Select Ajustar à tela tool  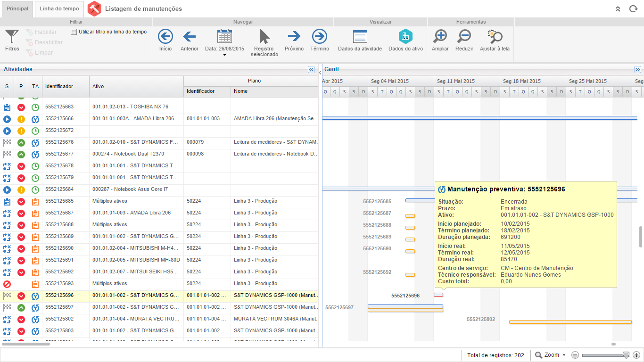point(495,37)
